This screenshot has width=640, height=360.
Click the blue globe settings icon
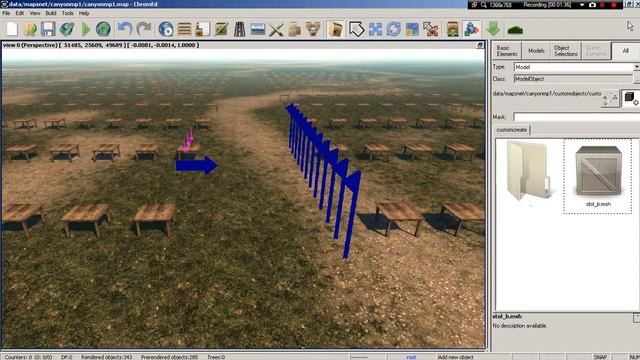coord(166,29)
